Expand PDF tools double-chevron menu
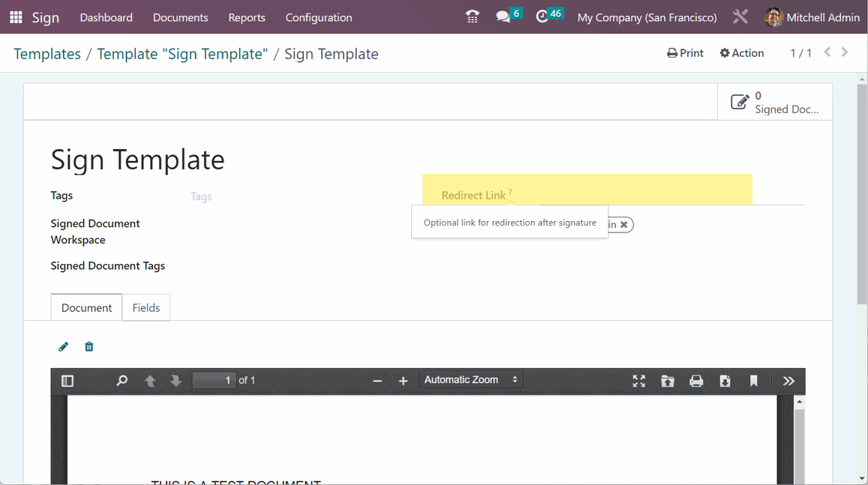Screen dimensions: 868x485 pos(788,381)
